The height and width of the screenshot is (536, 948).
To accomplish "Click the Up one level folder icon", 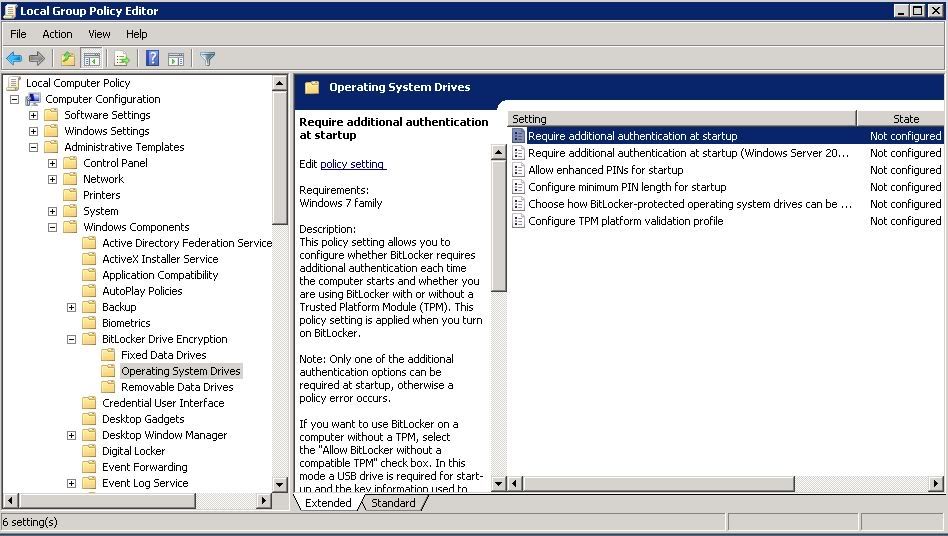I will [67, 59].
